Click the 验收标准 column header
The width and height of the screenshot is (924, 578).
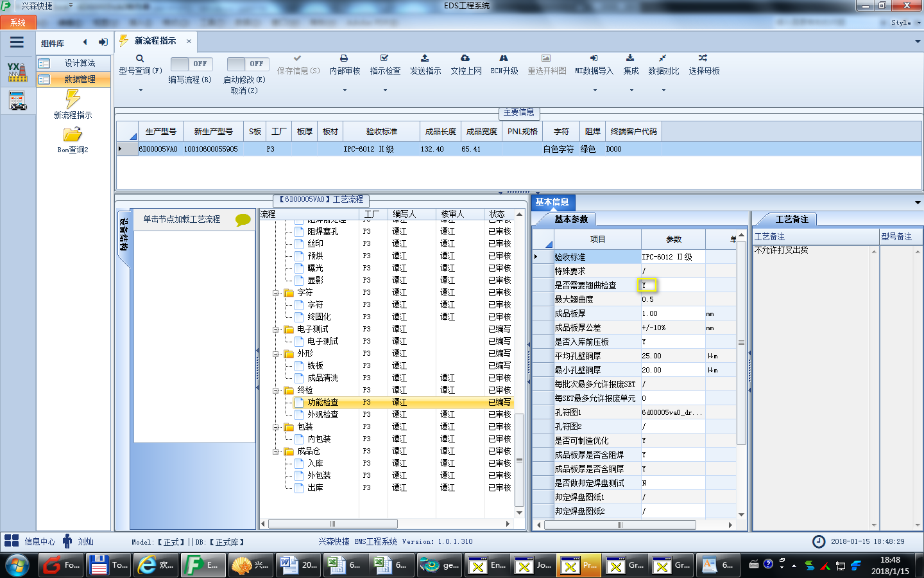point(382,131)
